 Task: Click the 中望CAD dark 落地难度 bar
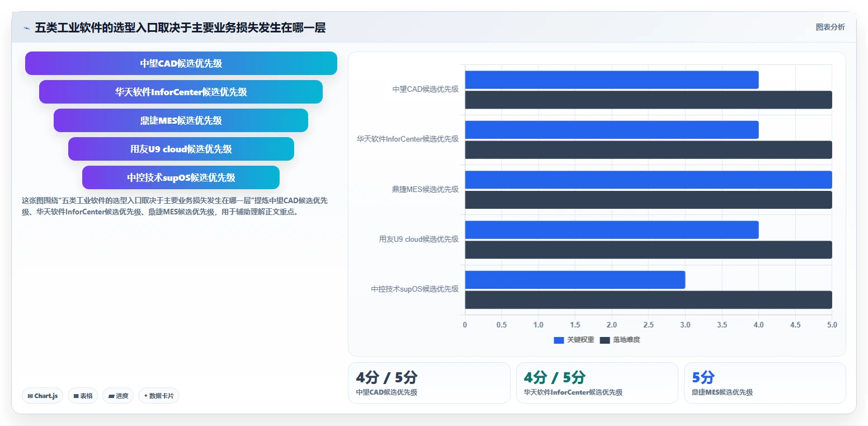coord(648,100)
